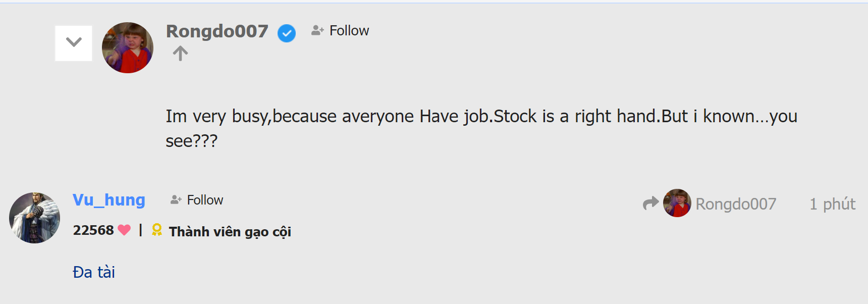Open the small Rongdo007 avatar in reply reference
This screenshot has width=868, height=304.
click(x=677, y=203)
